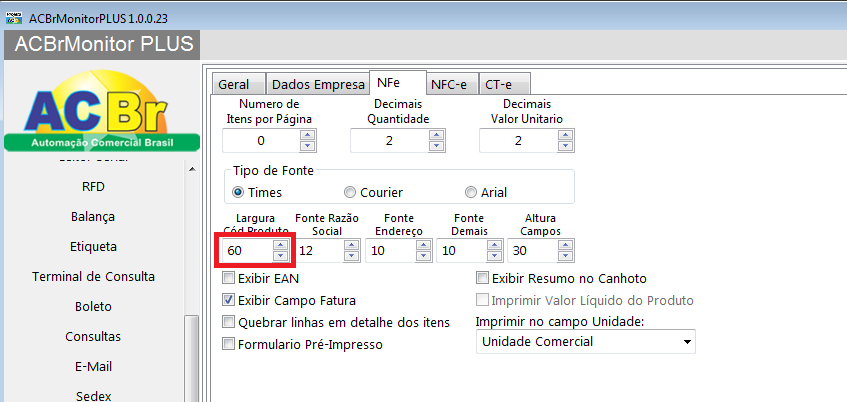Viewport: 847px width, 402px height.
Task: Open E-Mail settings in the sidebar
Action: (93, 366)
